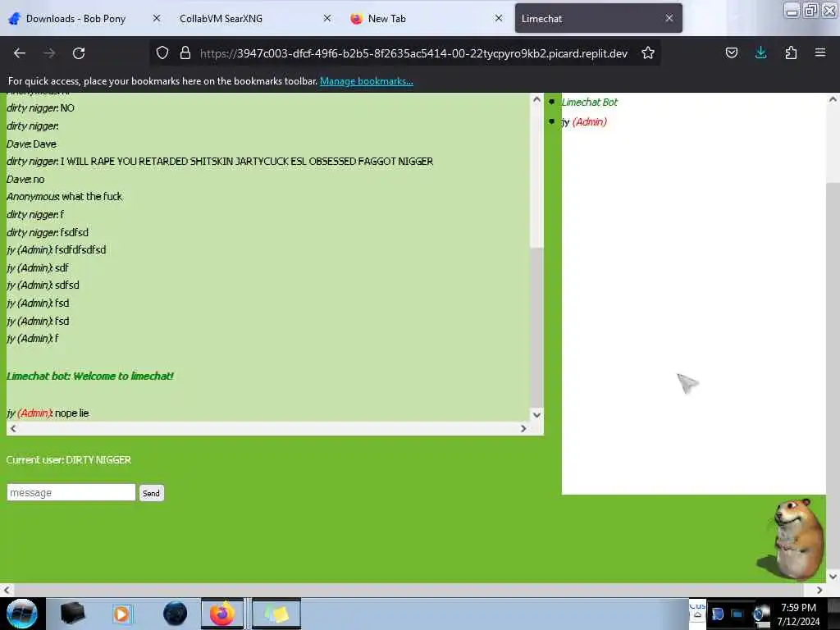Viewport: 840px width, 630px height.
Task: Click the replit.dev URL address bar
Action: tap(413, 53)
